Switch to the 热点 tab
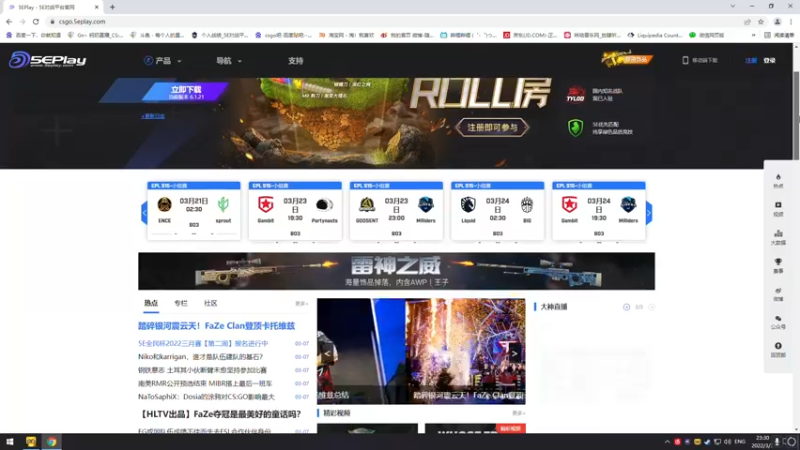Screen dimensions: 800x450 (x=151, y=303)
